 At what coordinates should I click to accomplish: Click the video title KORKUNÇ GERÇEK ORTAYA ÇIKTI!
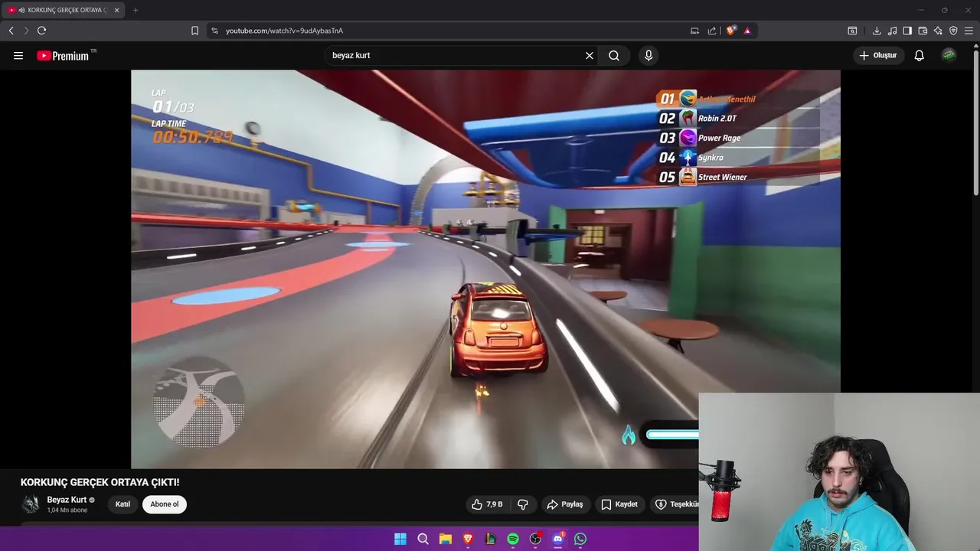coord(100,482)
